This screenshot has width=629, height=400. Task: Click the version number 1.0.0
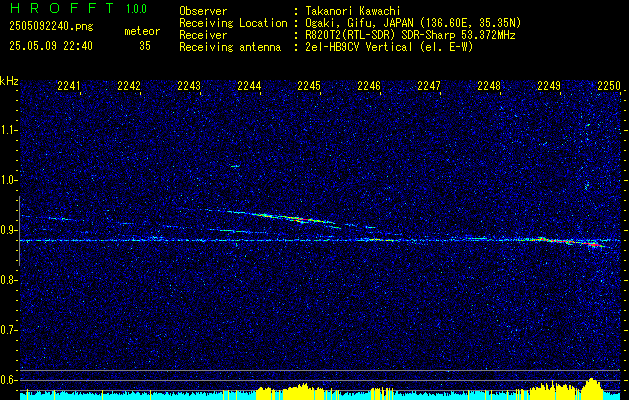[x=136, y=9]
